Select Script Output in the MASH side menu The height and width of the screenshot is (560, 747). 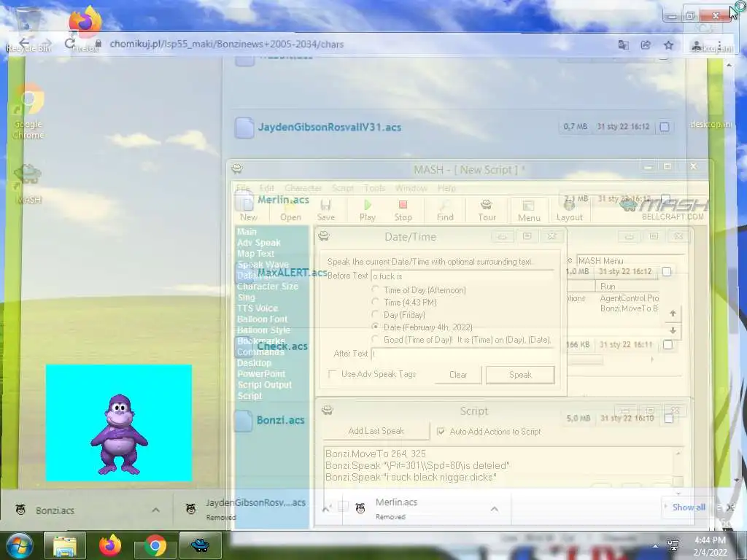coord(264,385)
